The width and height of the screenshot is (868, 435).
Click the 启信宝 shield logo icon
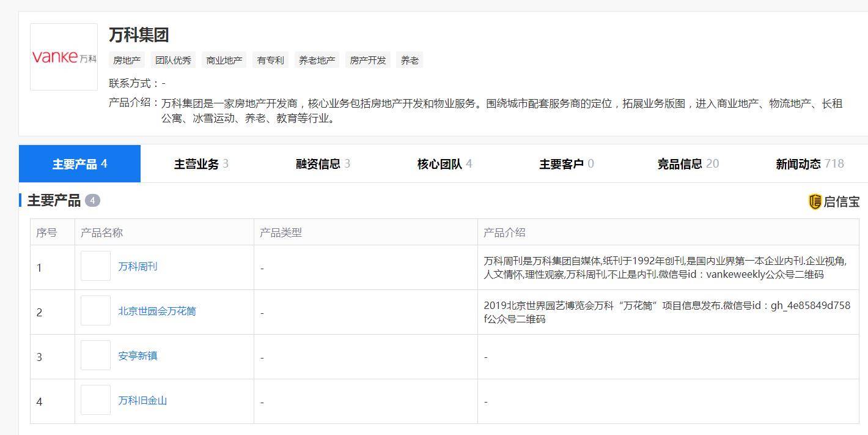click(815, 202)
